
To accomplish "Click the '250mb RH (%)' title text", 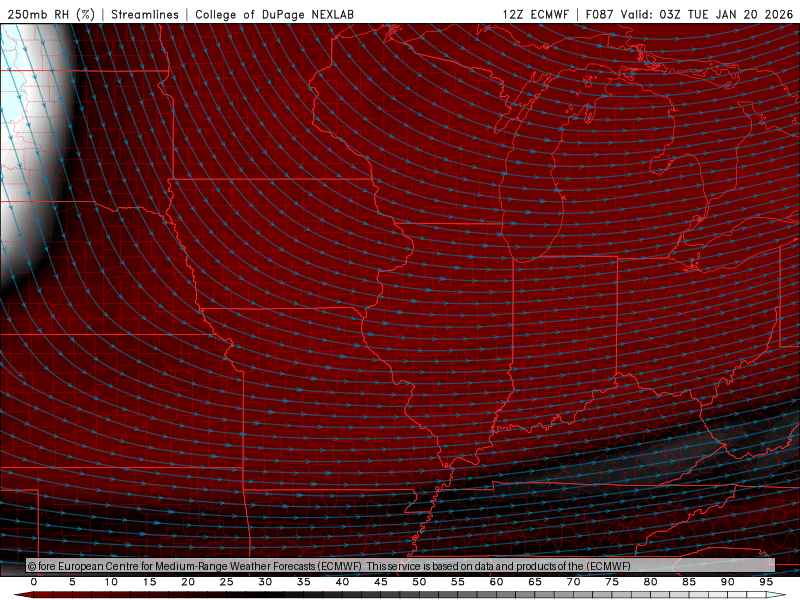I will tap(52, 14).
